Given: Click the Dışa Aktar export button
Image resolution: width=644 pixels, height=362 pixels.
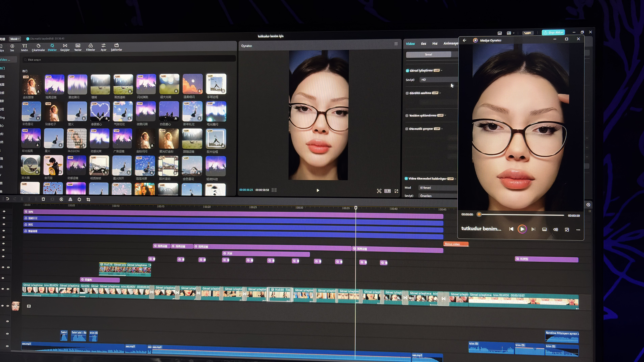Looking at the screenshot, I should pos(553,32).
